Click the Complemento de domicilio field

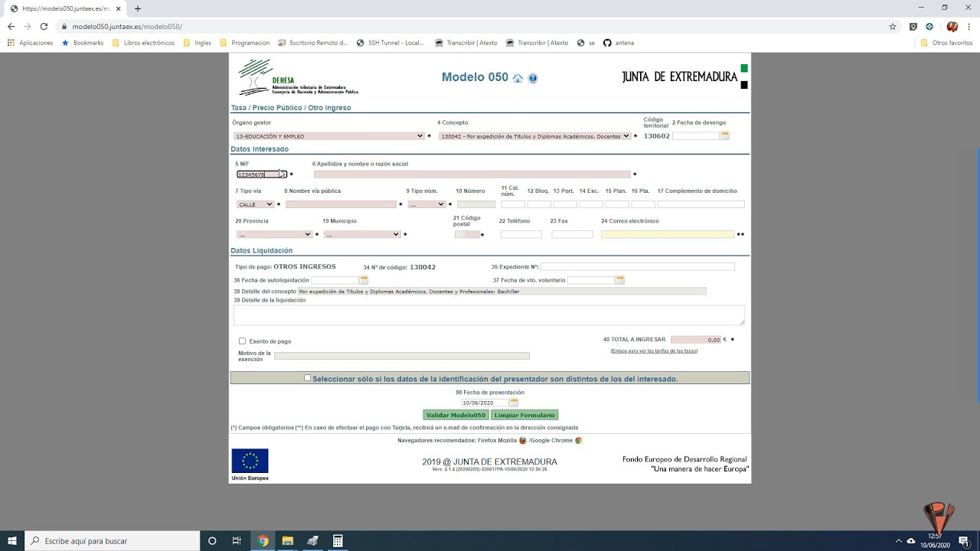701,204
